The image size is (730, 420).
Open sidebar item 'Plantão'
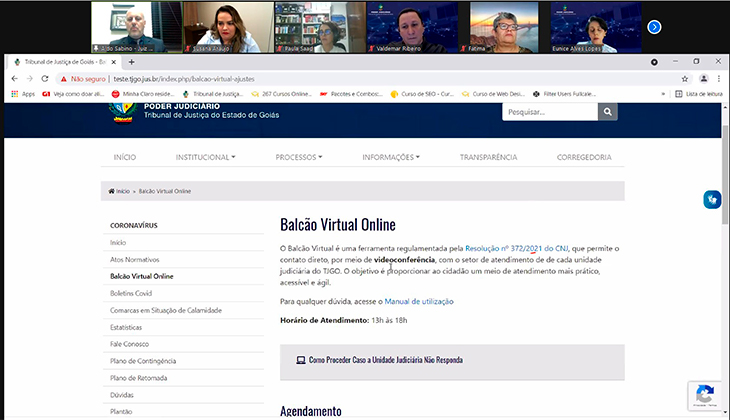(121, 412)
